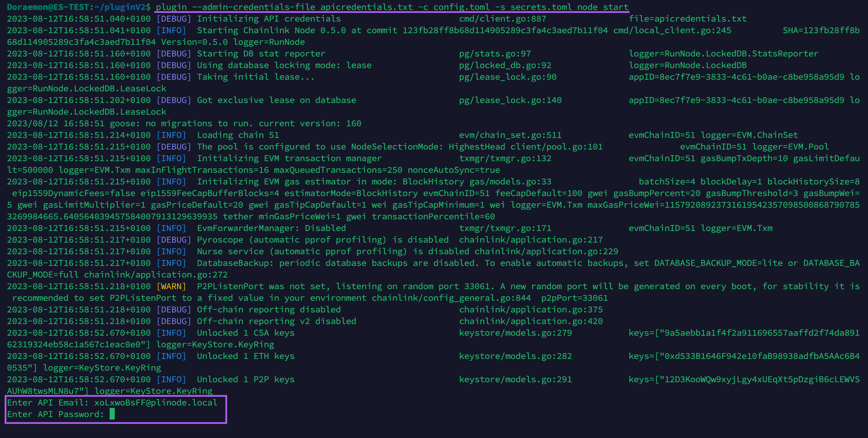This screenshot has width=868, height=438.
Task: Select the Enter API Password prompt label
Action: coord(55,414)
